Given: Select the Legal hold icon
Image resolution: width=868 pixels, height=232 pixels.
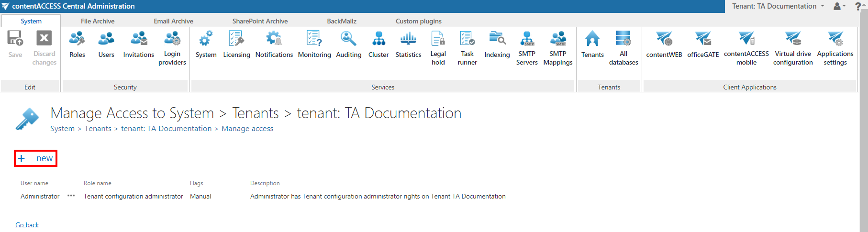Looking at the screenshot, I should click(x=438, y=47).
